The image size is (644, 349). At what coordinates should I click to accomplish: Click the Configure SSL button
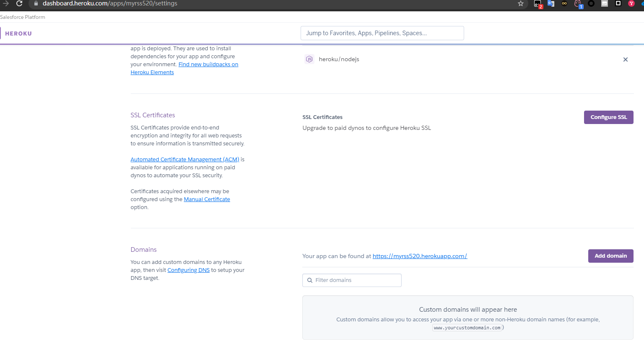609,117
